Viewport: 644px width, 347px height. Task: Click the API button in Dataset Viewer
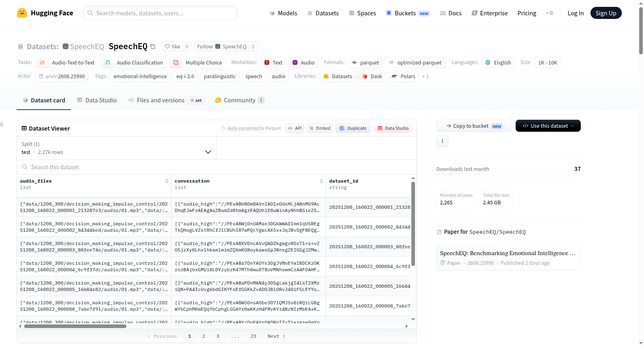295,128
